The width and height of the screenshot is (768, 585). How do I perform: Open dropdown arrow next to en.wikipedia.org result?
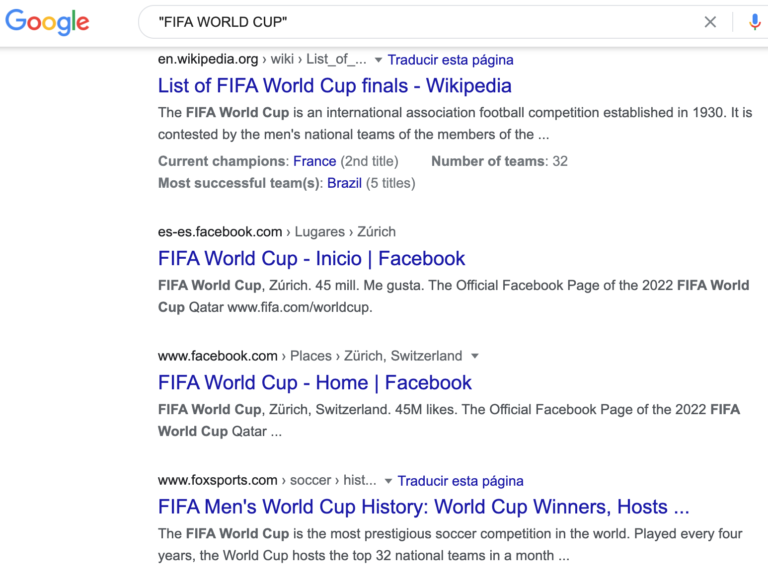point(378,60)
